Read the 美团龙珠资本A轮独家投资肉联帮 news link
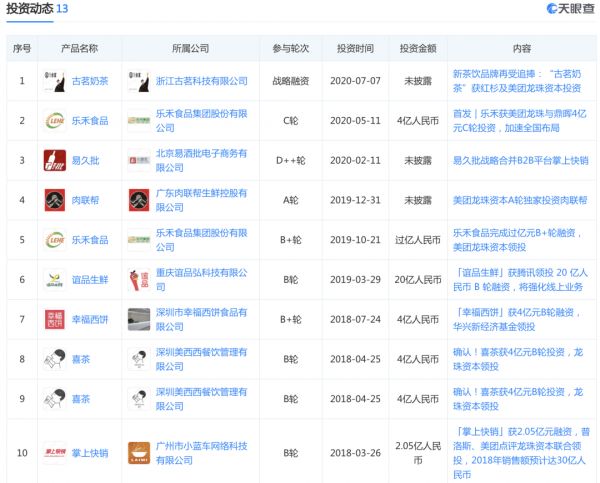The image size is (600, 483). click(x=520, y=200)
